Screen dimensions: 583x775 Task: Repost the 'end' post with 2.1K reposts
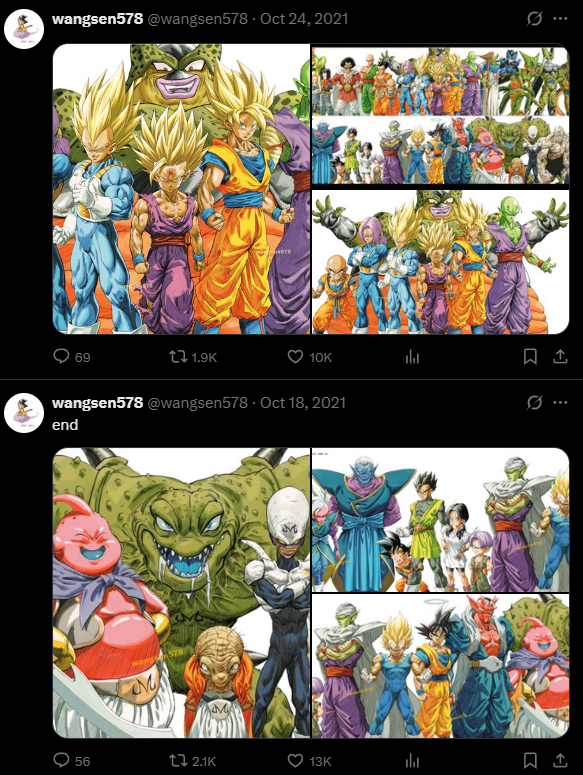click(193, 760)
